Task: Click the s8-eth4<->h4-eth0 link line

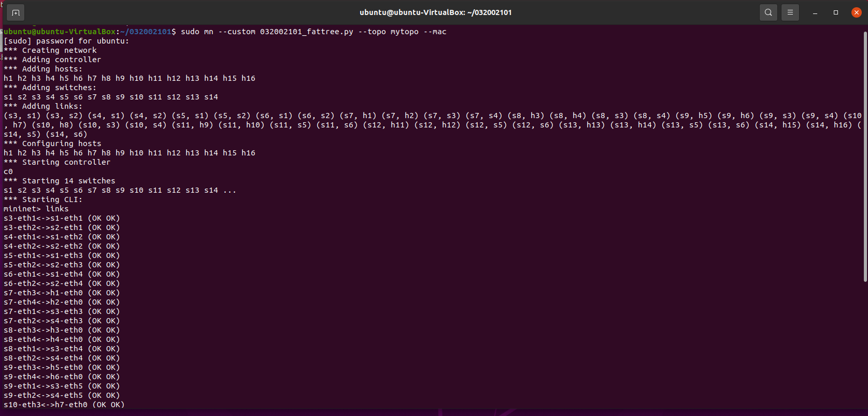Action: pos(62,339)
